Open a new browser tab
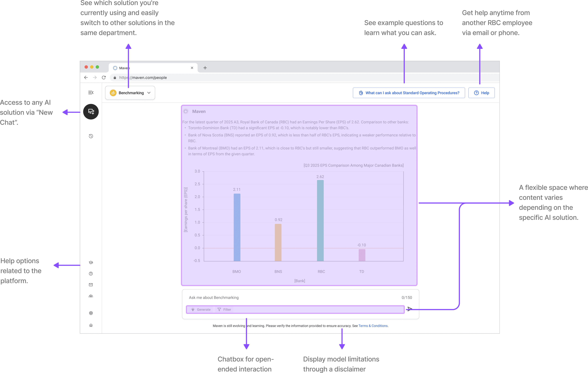 tap(205, 68)
